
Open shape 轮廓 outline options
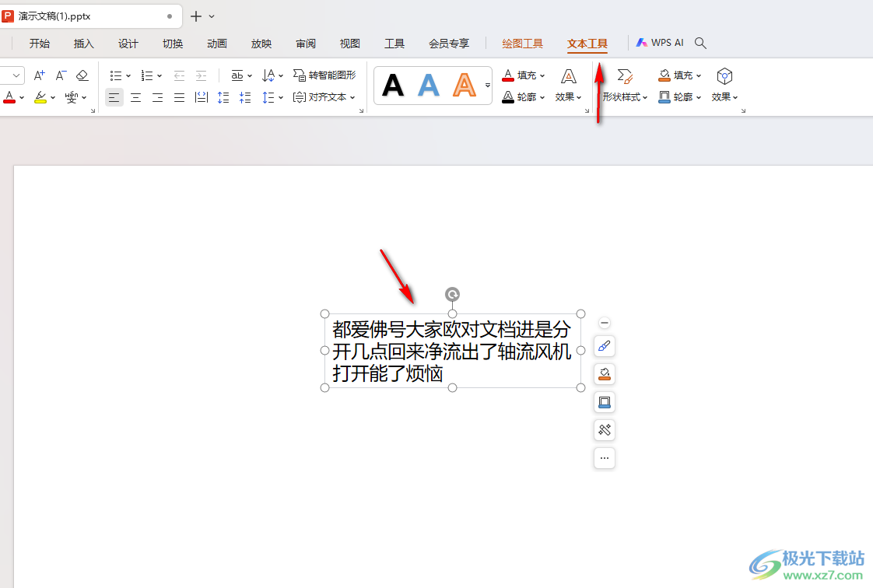(x=680, y=97)
